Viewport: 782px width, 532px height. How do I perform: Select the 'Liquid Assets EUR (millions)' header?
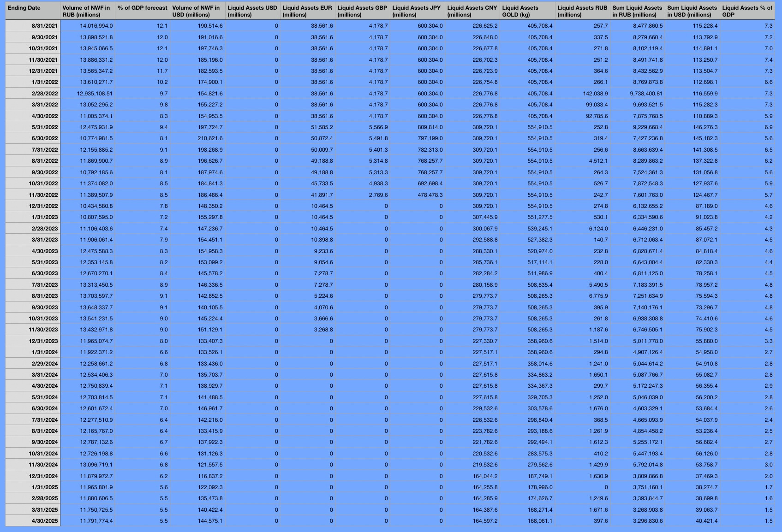308,11
